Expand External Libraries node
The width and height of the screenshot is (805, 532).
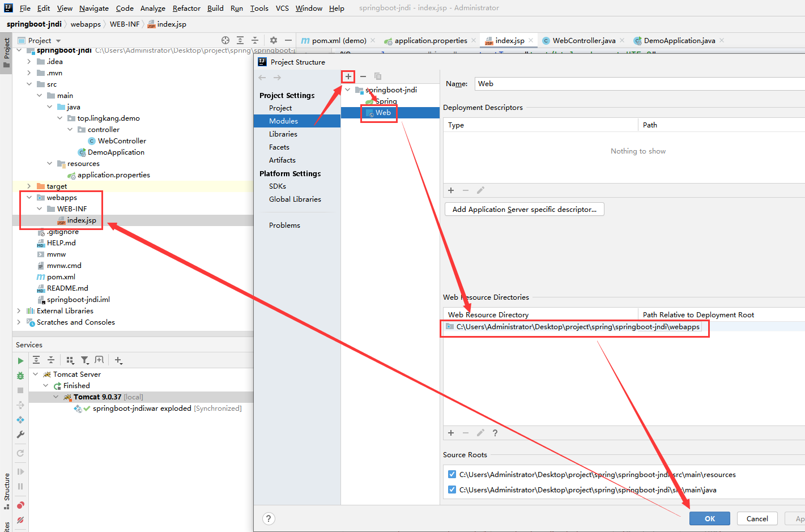[19, 311]
